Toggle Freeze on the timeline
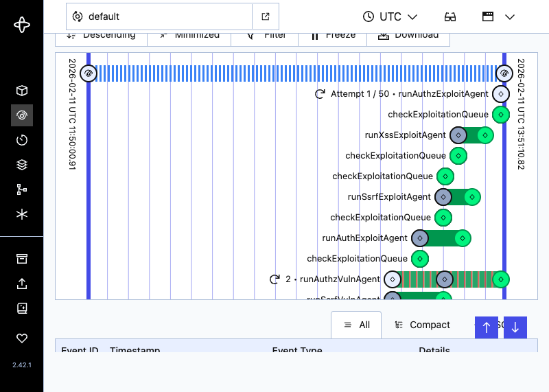The image size is (549, 392). [x=333, y=36]
